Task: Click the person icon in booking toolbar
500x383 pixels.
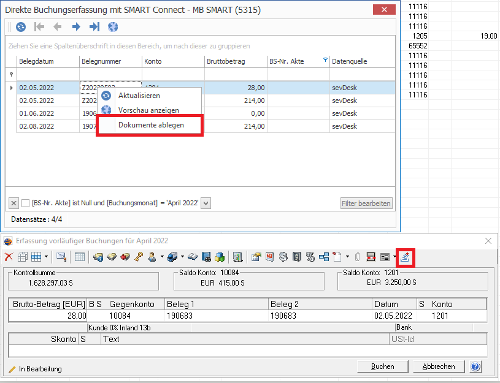Action: [x=152, y=257]
